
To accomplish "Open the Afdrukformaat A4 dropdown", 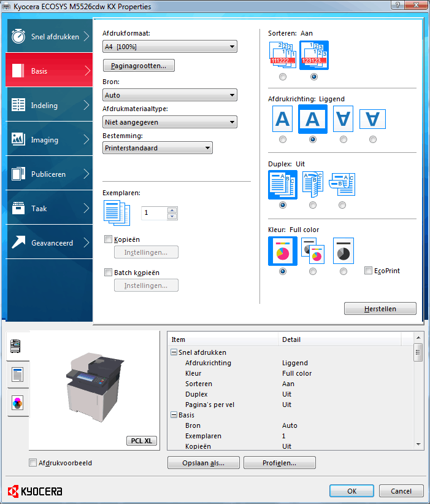I will pos(169,47).
